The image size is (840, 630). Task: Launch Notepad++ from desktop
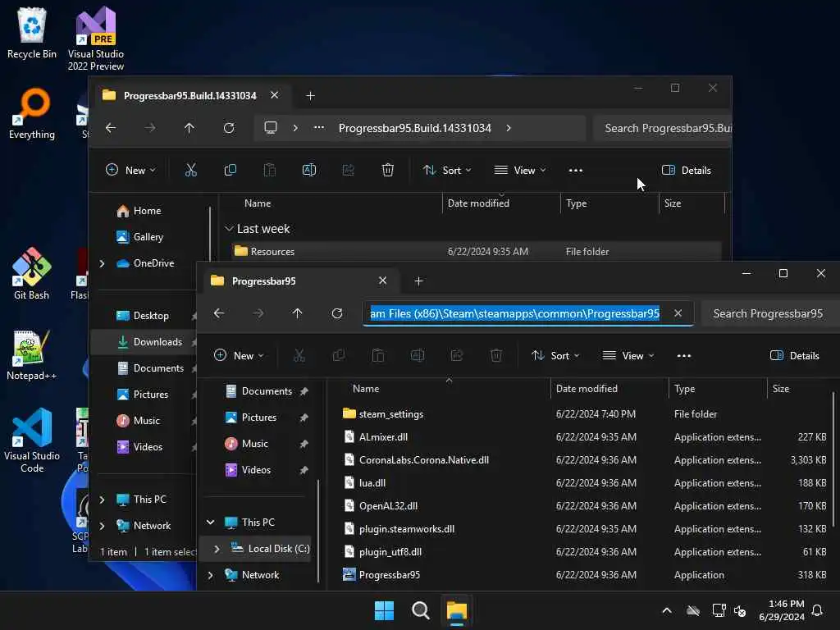[x=32, y=354]
